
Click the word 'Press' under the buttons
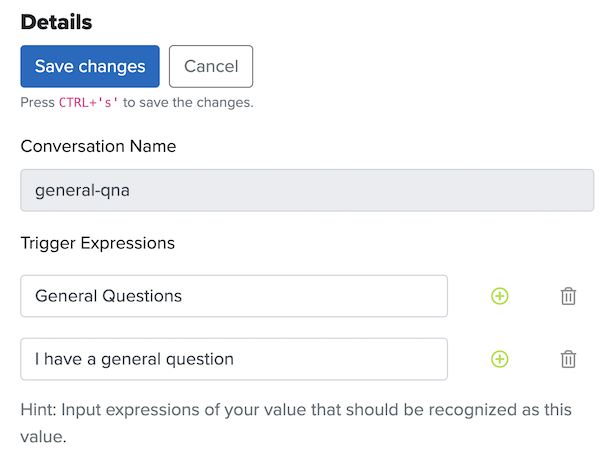[x=37, y=103]
